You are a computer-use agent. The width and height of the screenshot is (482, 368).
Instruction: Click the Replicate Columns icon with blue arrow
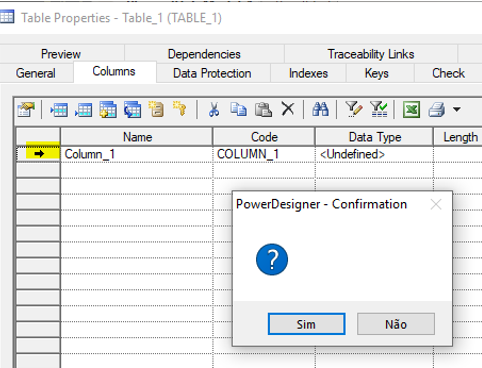coord(132,109)
